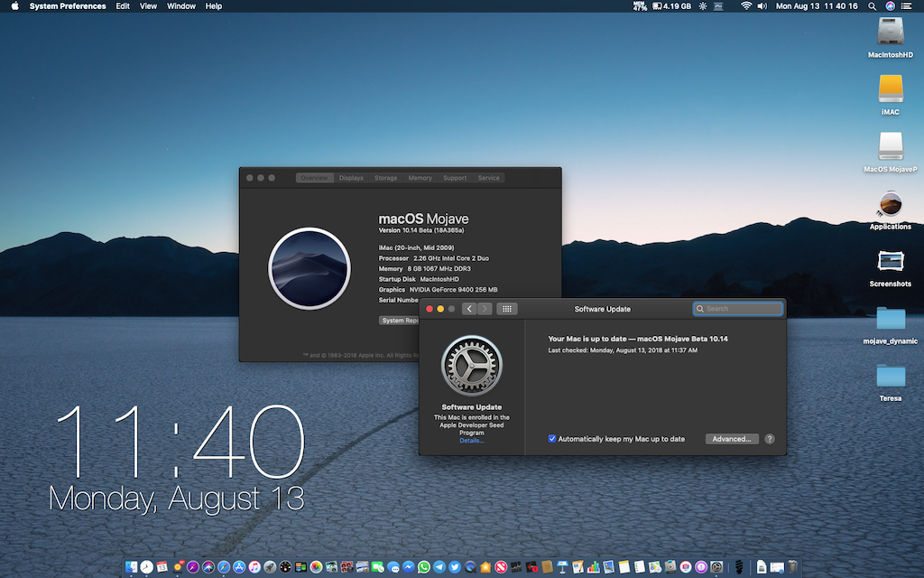Open the Window menu

180,6
